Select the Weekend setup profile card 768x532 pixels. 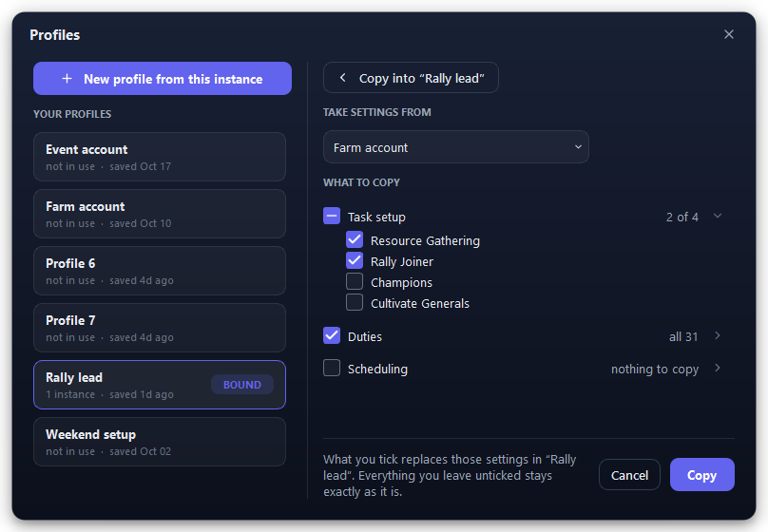click(x=160, y=442)
